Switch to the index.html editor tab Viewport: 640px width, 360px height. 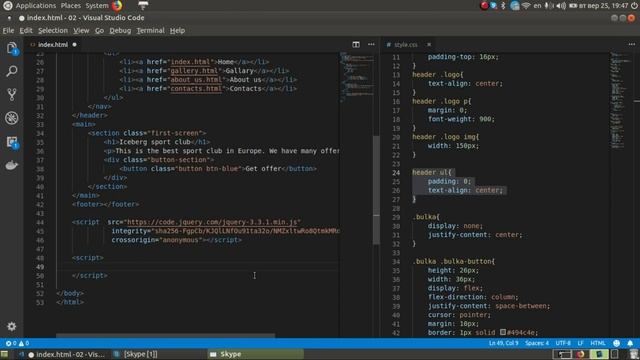pos(53,44)
